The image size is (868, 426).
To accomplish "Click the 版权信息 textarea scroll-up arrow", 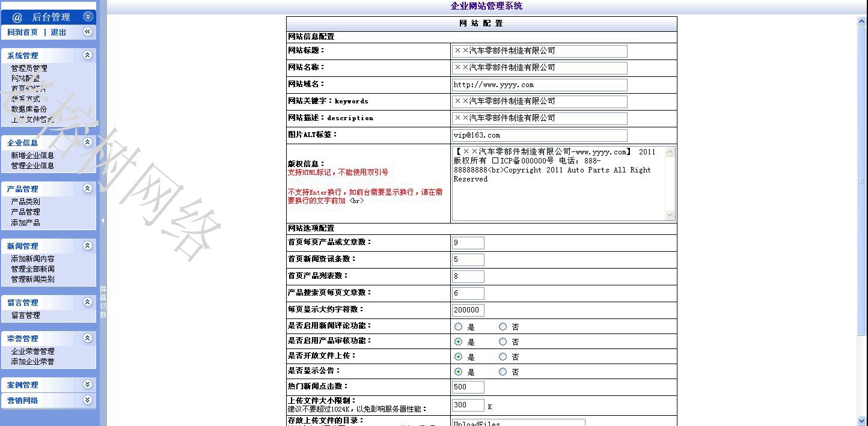I will coord(670,152).
